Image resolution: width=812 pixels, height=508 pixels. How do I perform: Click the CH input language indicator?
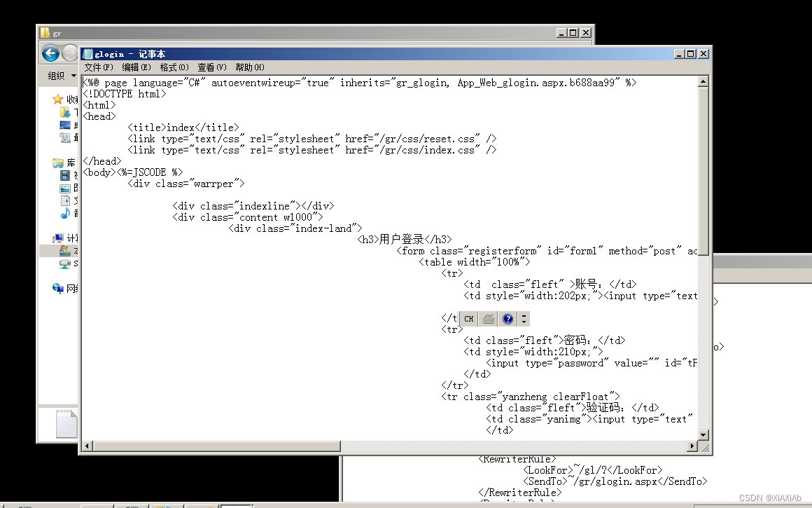pos(469,319)
